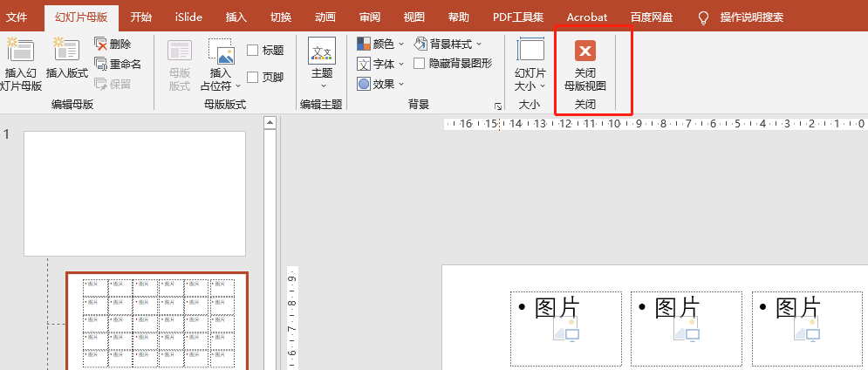This screenshot has height=370, width=868.
Task: Click the horizontal ruler
Action: (655, 124)
